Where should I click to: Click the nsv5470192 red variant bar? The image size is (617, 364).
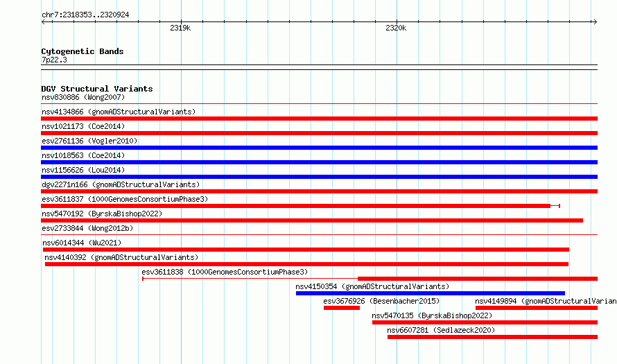pyautogui.click(x=312, y=220)
